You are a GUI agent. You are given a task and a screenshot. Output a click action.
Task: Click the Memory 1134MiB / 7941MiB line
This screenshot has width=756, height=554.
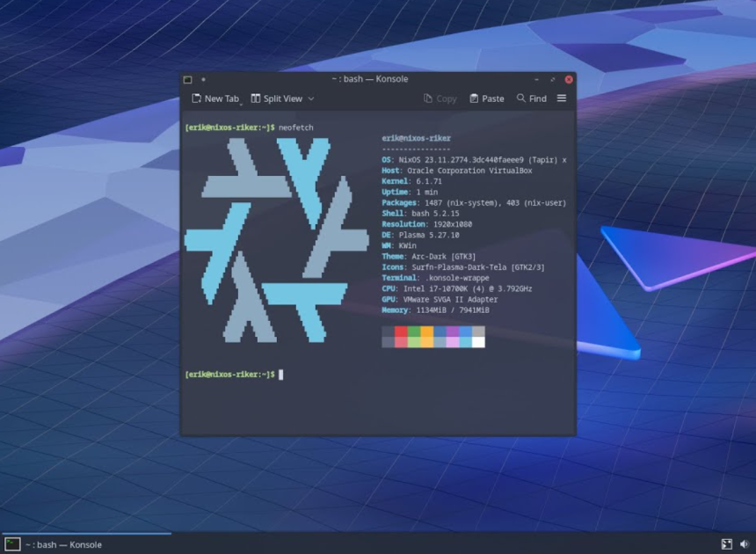tap(435, 310)
